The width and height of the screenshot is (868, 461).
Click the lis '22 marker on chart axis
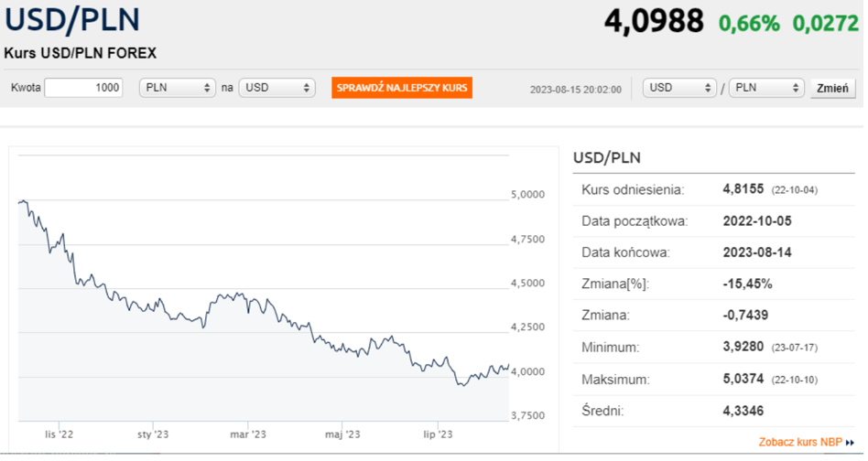(59, 434)
